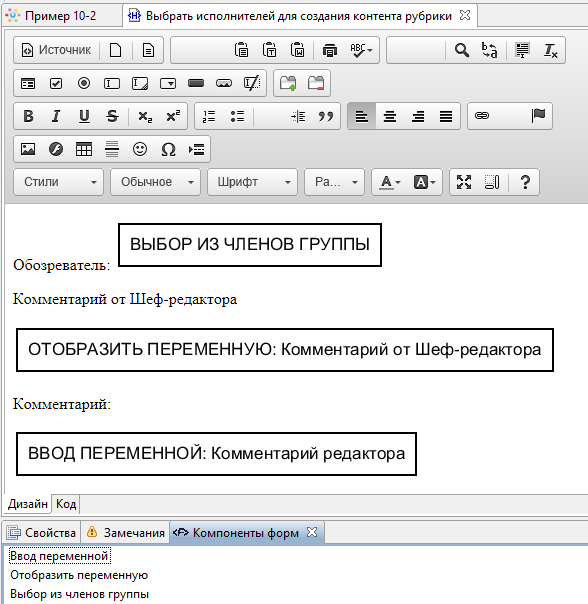
Task: Open the background color picker
Action: pos(424,182)
